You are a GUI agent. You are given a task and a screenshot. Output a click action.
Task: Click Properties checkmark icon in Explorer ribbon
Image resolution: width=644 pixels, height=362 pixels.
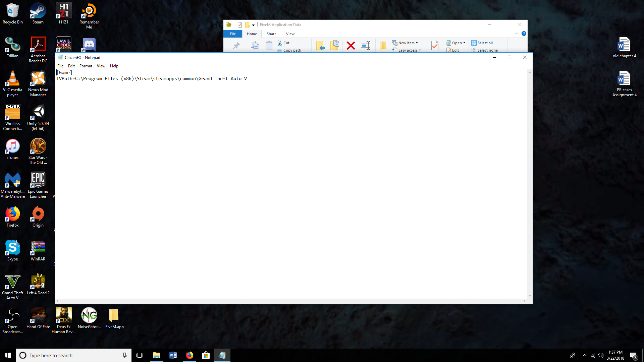435,46
